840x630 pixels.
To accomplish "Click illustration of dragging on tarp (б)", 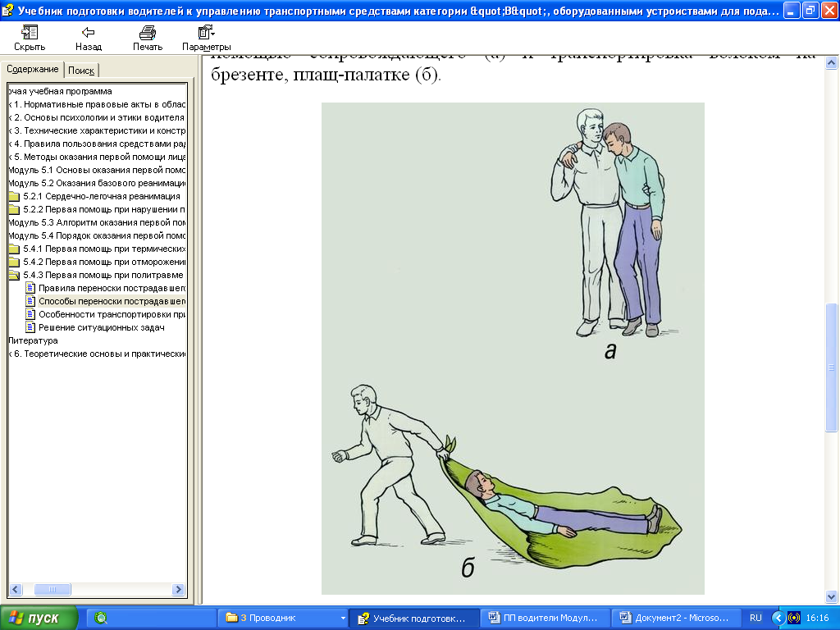I will point(505,476).
